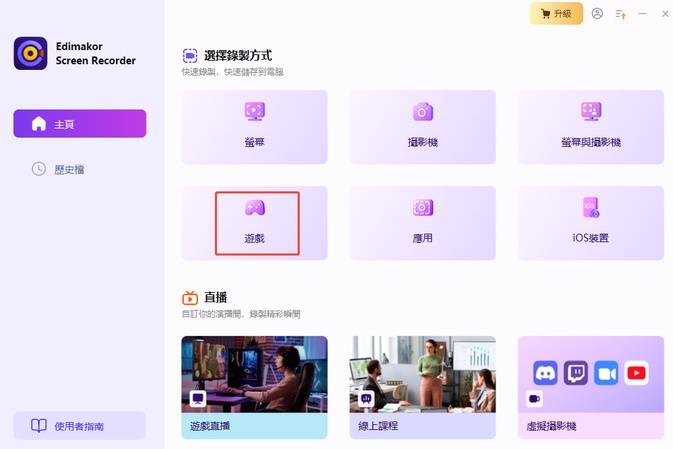Screen dimensions: 673x449
Task: Click the book icon in 使用者指南
Action: coord(39,425)
